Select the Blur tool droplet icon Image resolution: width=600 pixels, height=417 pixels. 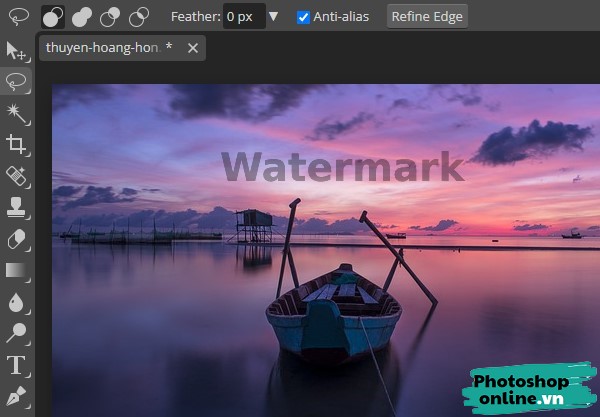pyautogui.click(x=16, y=302)
